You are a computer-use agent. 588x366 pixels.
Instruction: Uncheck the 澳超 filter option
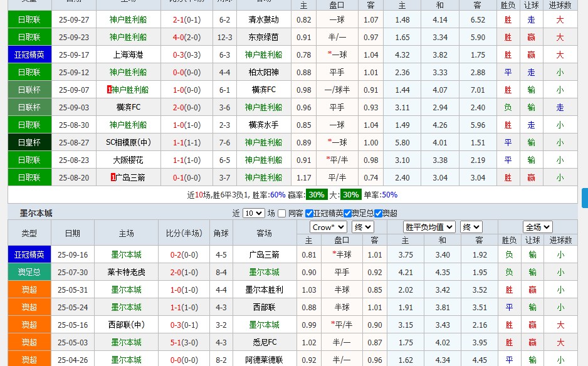377,212
